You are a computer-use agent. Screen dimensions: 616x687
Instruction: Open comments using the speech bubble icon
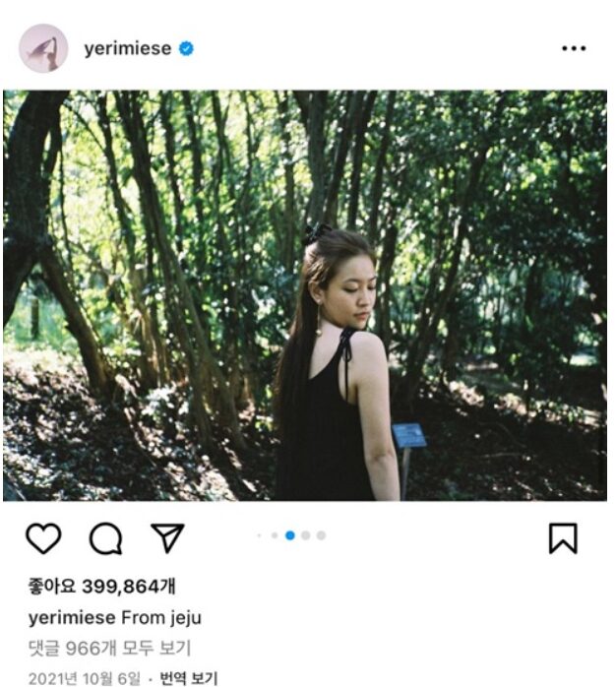pyautogui.click(x=105, y=537)
